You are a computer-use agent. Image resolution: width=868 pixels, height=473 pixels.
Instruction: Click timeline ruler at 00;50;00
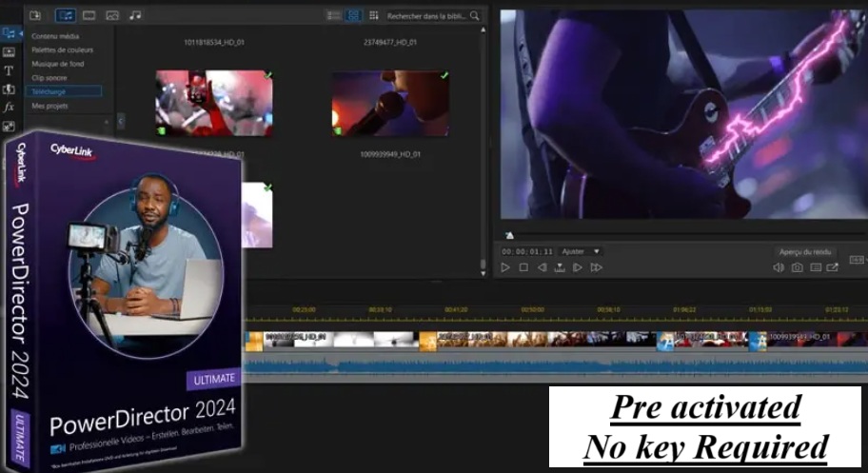[x=533, y=310]
